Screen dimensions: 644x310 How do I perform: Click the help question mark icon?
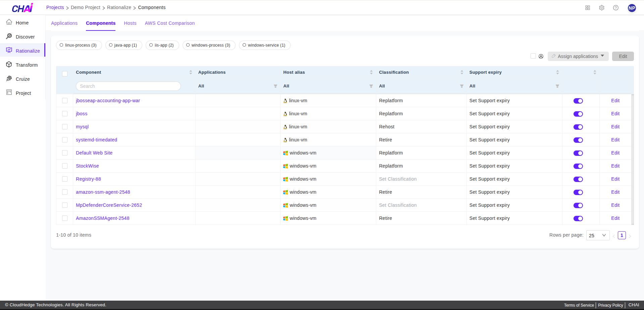coord(616,7)
